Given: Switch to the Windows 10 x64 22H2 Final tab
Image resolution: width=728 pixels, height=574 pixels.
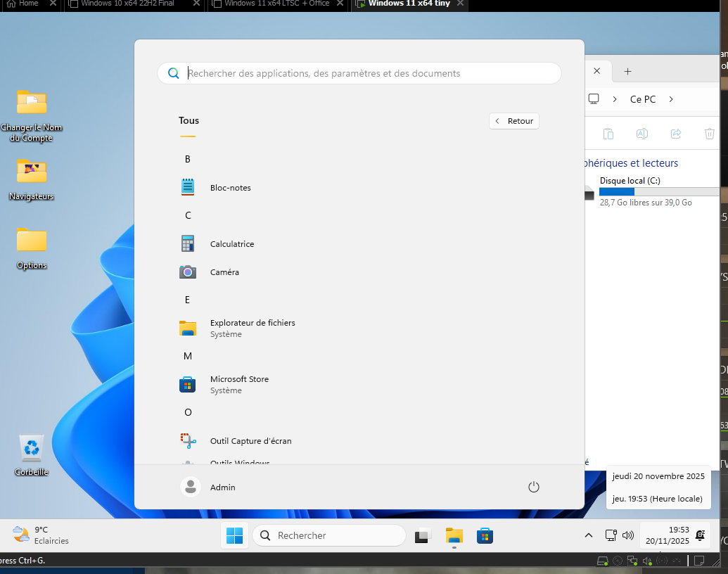Looking at the screenshot, I should 127,4.
